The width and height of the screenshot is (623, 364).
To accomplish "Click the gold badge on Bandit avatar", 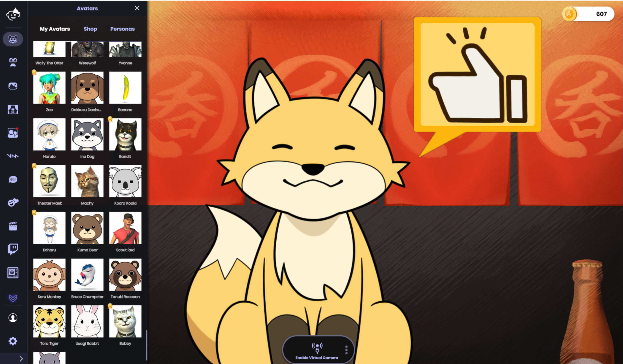I will pyautogui.click(x=110, y=119).
